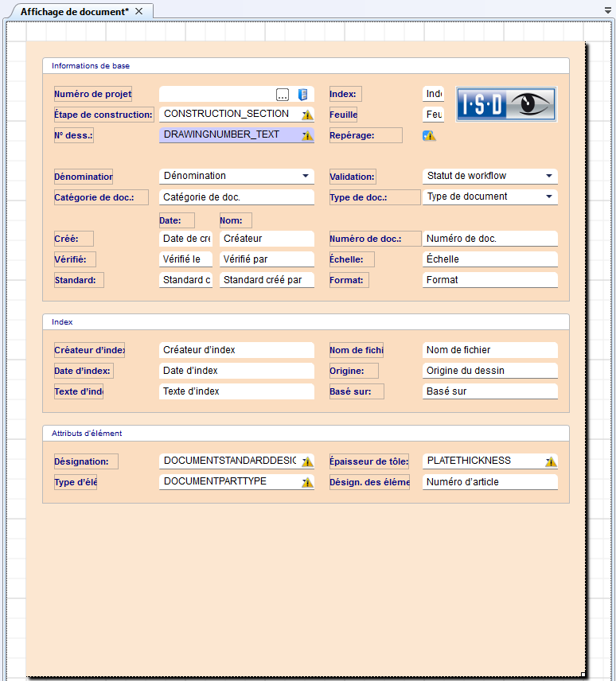The width and height of the screenshot is (616, 681).
Task: Select the Désignation label
Action: tap(86, 461)
